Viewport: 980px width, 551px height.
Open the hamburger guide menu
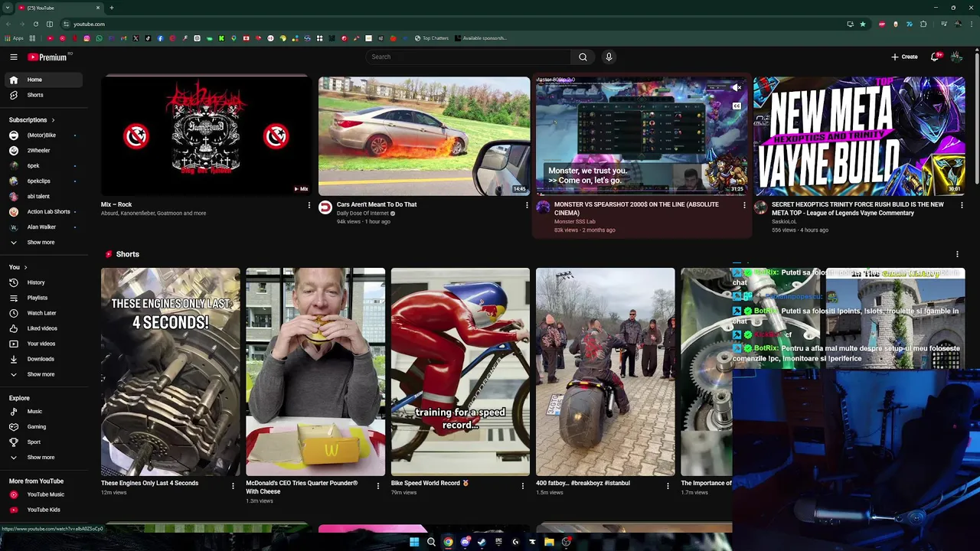(x=14, y=57)
